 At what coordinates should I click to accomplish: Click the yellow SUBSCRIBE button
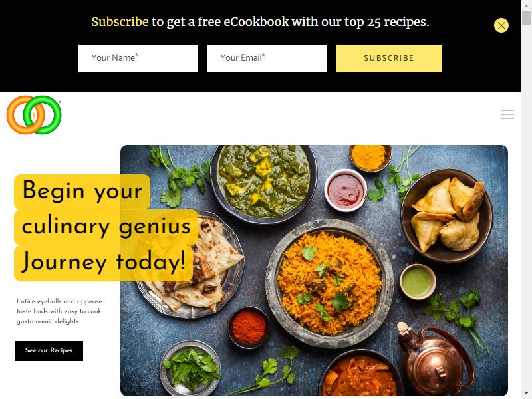click(x=389, y=59)
